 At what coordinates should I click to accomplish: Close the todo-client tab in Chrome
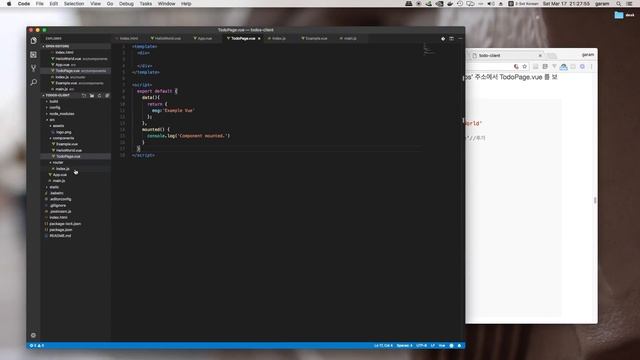coord(540,56)
